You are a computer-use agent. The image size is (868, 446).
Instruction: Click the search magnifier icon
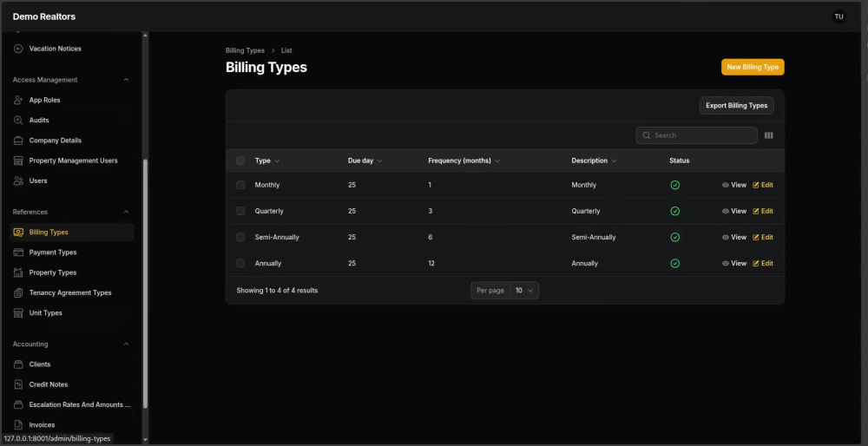pyautogui.click(x=646, y=135)
